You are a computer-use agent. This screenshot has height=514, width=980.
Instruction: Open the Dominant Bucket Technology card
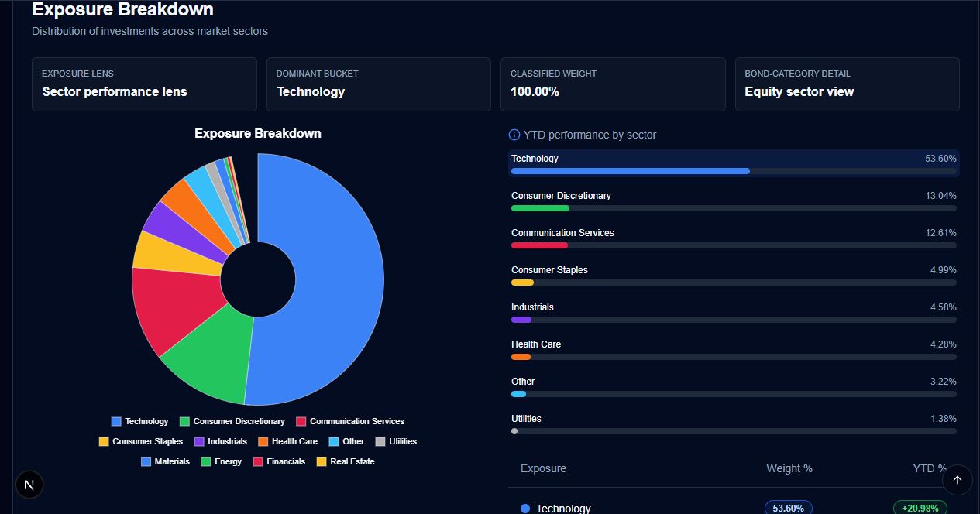(379, 84)
